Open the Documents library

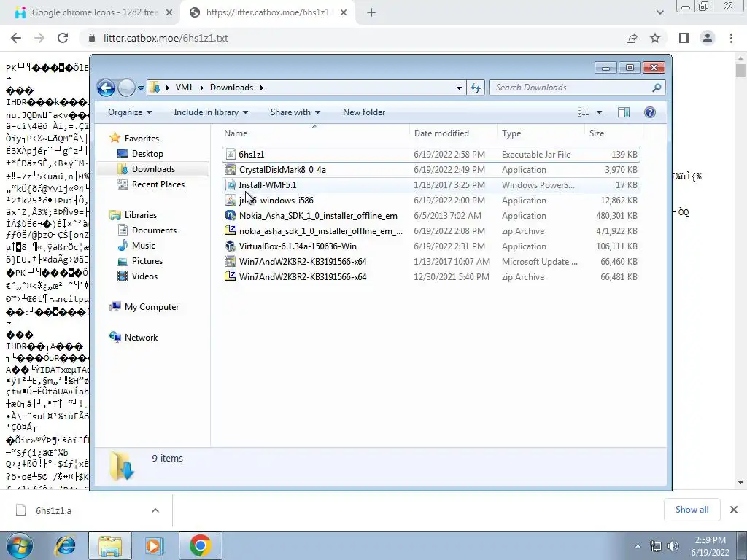[154, 230]
